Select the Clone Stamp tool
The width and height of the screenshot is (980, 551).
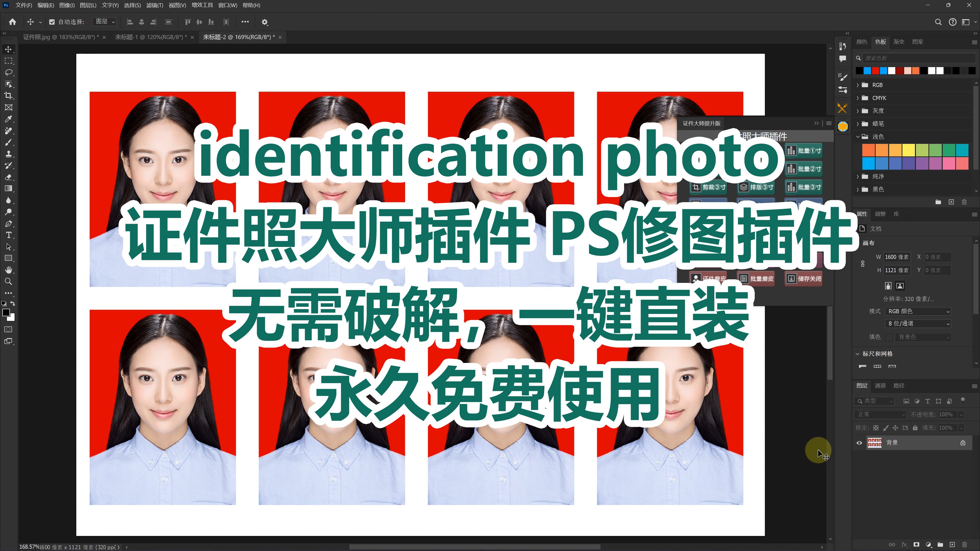pos(8,154)
